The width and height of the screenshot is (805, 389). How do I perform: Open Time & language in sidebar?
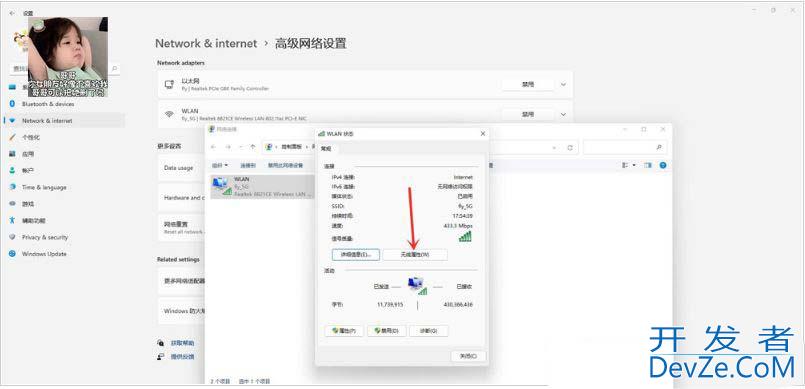coord(44,187)
